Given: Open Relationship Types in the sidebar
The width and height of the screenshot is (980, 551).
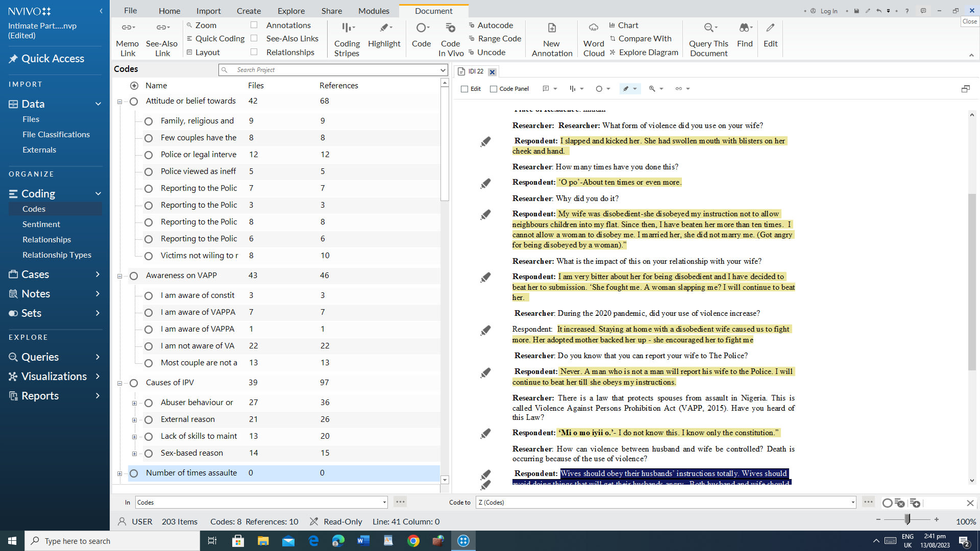Looking at the screenshot, I should coord(56,255).
